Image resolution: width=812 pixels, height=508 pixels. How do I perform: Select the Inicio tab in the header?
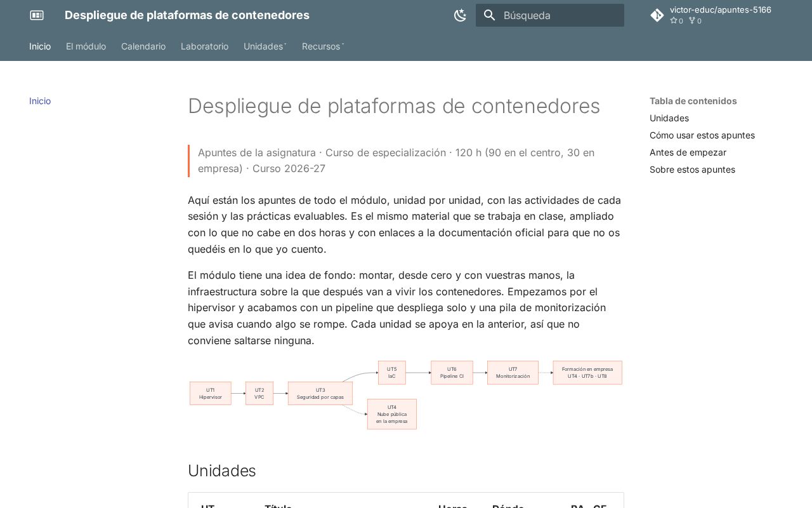40,46
